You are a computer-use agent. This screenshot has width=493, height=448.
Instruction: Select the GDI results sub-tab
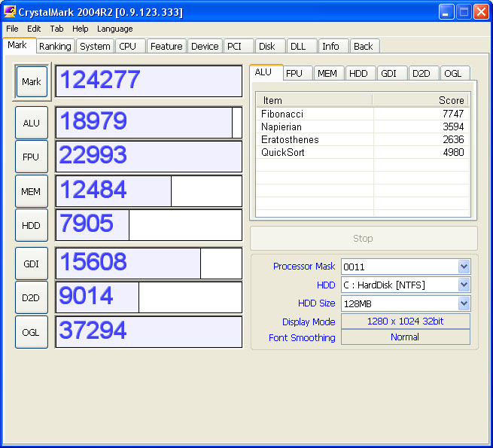pos(391,73)
